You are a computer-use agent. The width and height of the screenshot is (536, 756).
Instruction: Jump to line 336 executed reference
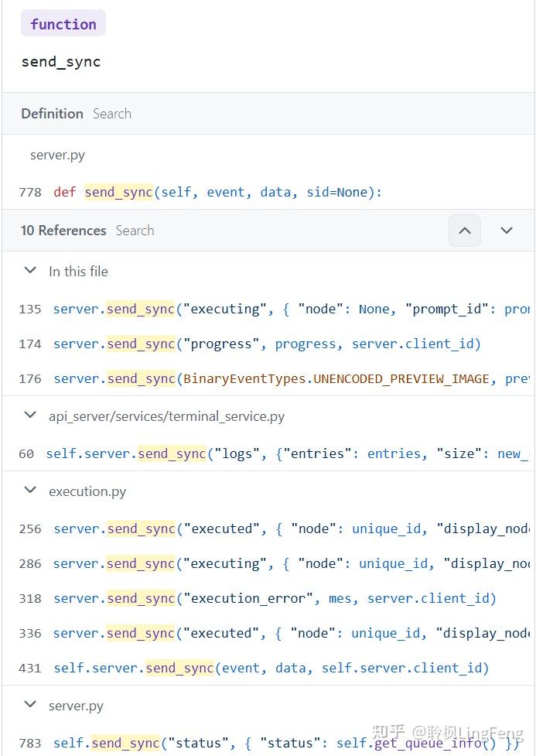point(271,633)
